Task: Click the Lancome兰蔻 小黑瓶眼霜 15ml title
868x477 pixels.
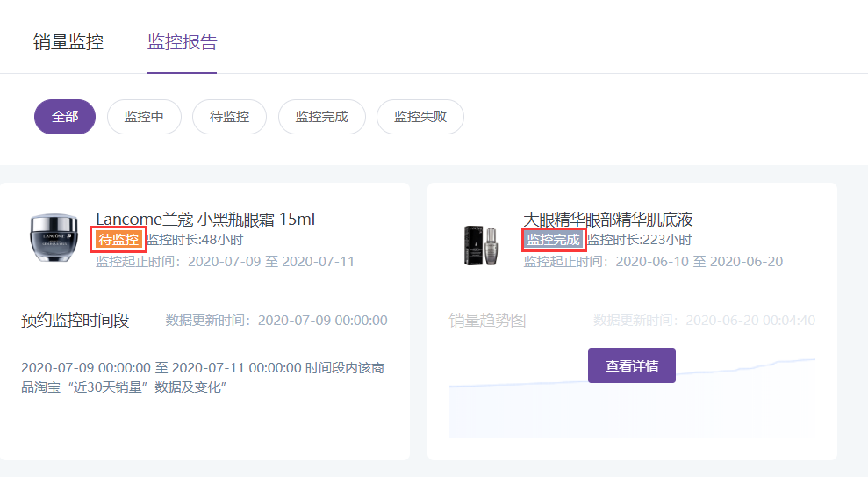Action: 205,220
